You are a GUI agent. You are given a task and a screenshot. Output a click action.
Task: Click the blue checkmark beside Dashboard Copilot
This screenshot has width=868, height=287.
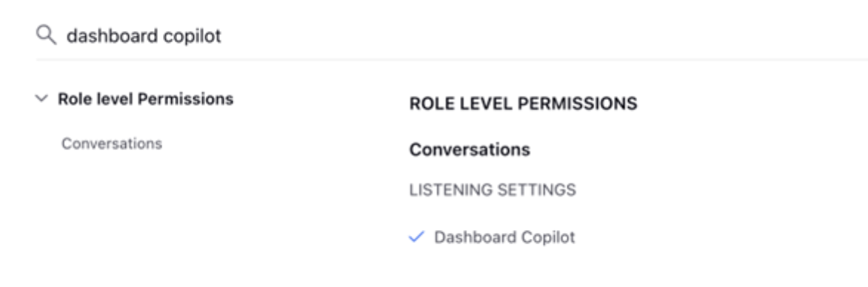click(416, 237)
